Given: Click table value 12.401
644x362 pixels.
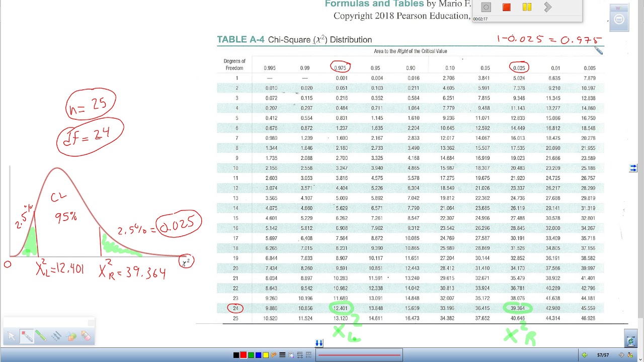Looking at the screenshot, I should [341, 308].
